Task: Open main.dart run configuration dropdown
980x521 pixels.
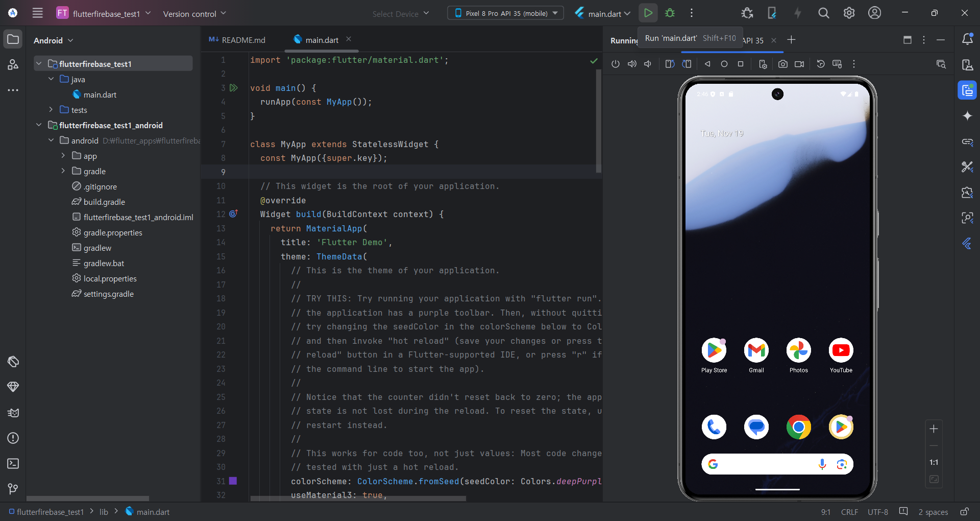Action: [603, 14]
